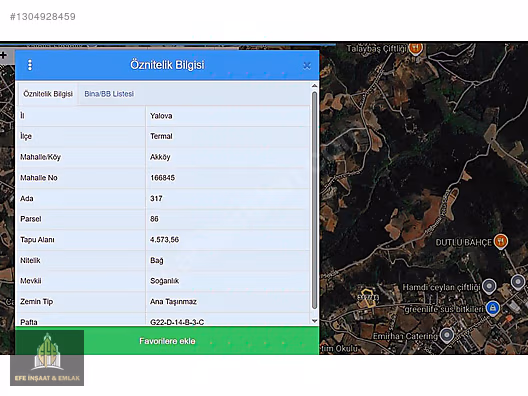
Task: Click the Ada value 317
Action: coord(228,198)
